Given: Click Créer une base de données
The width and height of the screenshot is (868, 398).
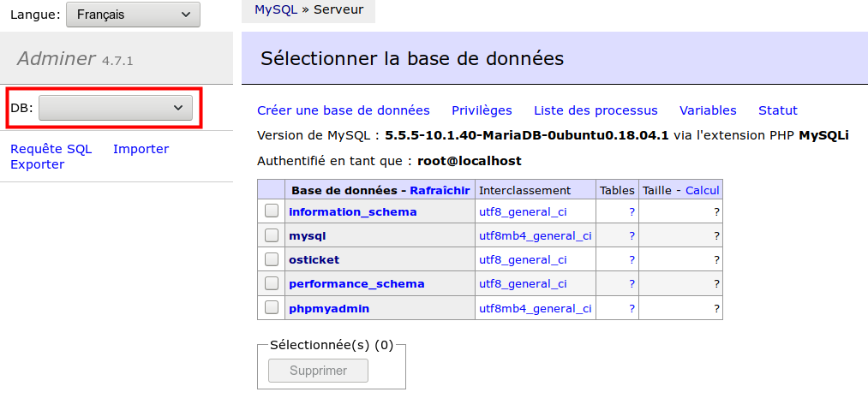Looking at the screenshot, I should click(x=344, y=110).
